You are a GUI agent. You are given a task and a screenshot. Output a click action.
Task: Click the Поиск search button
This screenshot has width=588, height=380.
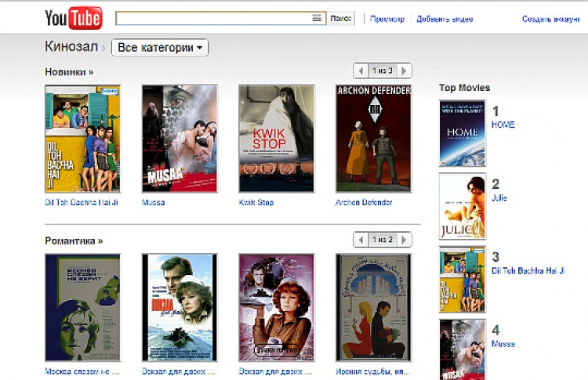pyautogui.click(x=340, y=18)
